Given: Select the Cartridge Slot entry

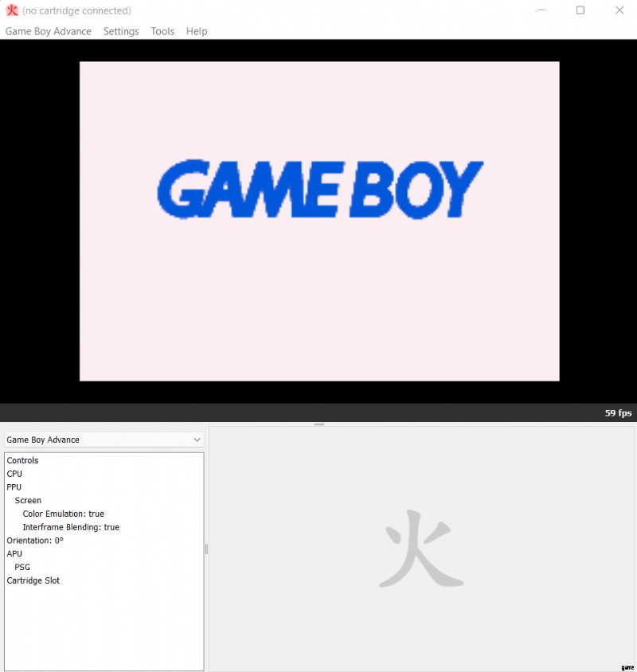Looking at the screenshot, I should [33, 580].
